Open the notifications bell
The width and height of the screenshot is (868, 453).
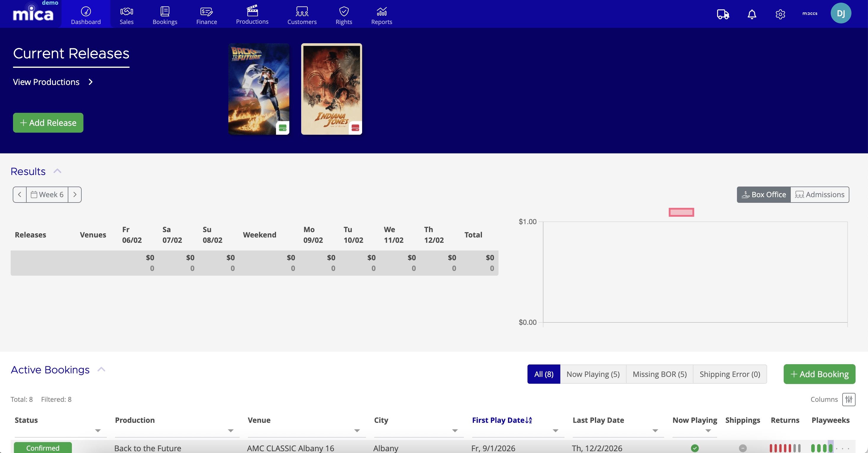pos(751,14)
